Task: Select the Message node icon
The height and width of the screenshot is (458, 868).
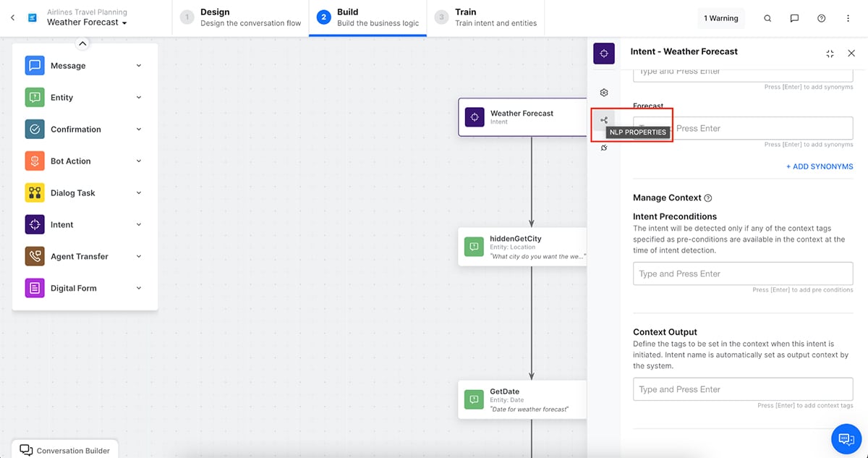Action: click(34, 65)
